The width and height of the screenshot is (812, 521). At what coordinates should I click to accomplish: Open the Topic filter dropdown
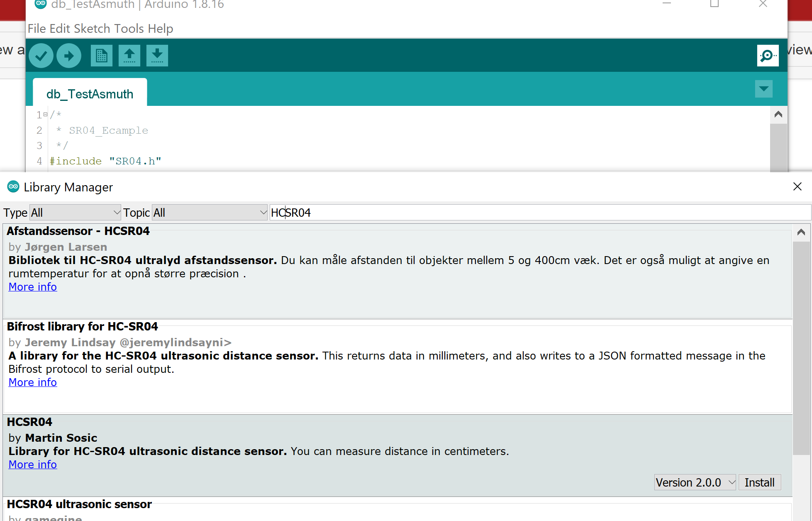coord(210,213)
